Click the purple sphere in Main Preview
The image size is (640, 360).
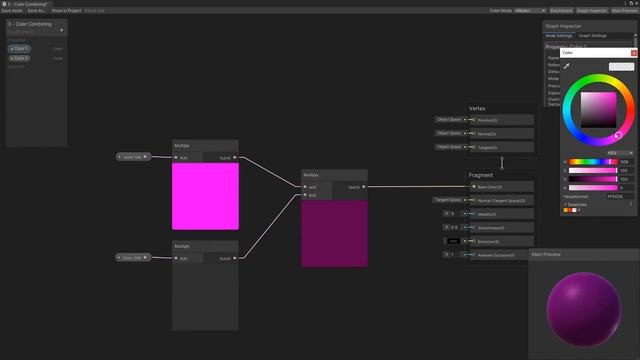tap(584, 310)
